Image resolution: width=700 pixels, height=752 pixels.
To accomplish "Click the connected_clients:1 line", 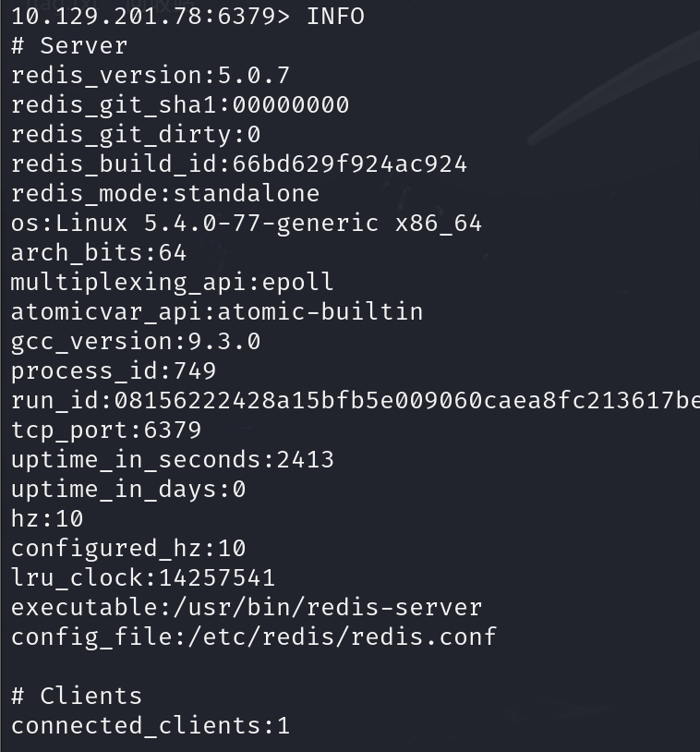I will (151, 726).
